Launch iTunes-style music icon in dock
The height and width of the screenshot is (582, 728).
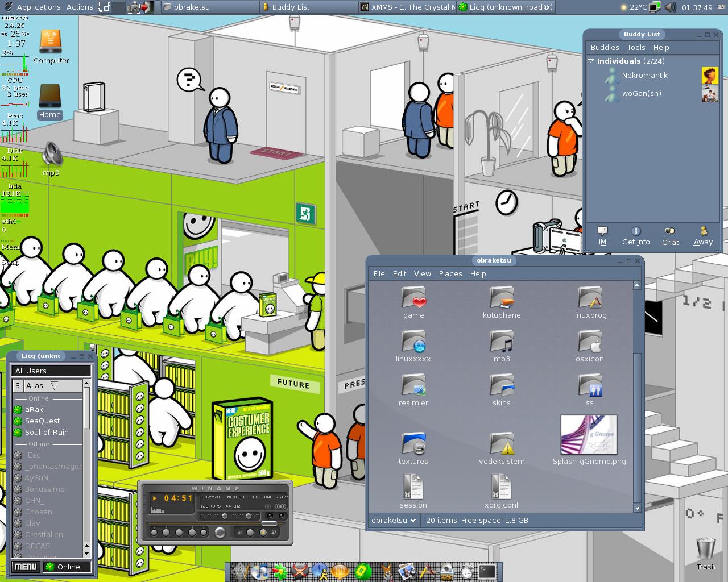[260, 571]
